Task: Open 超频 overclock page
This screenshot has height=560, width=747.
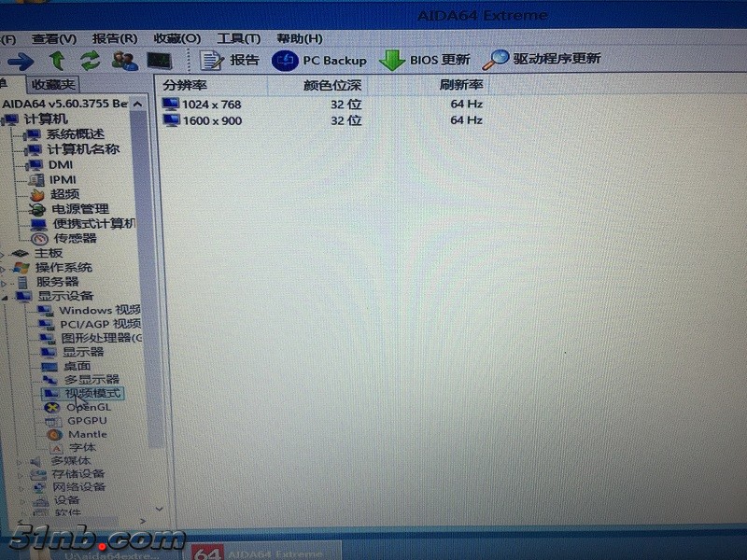Action: (x=64, y=194)
